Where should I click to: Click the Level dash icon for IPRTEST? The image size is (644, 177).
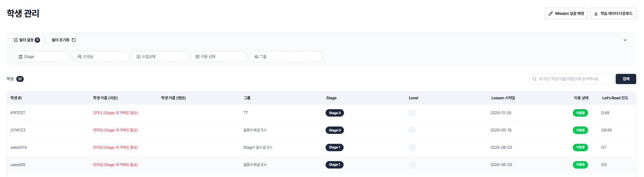tap(412, 113)
